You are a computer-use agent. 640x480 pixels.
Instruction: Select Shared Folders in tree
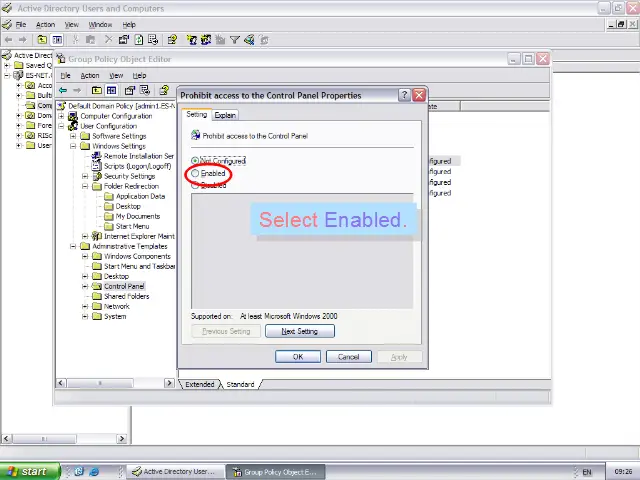(127, 296)
